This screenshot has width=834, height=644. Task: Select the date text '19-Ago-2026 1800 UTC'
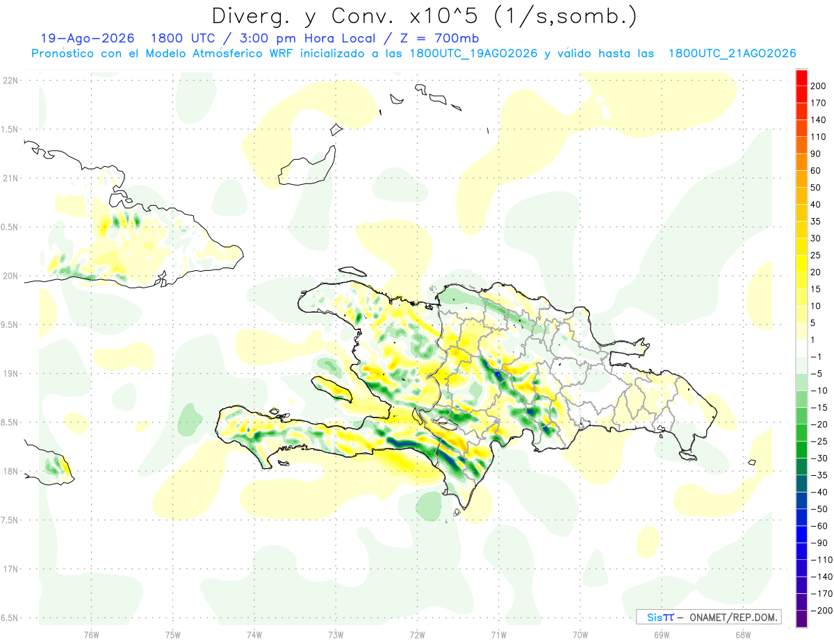126,38
